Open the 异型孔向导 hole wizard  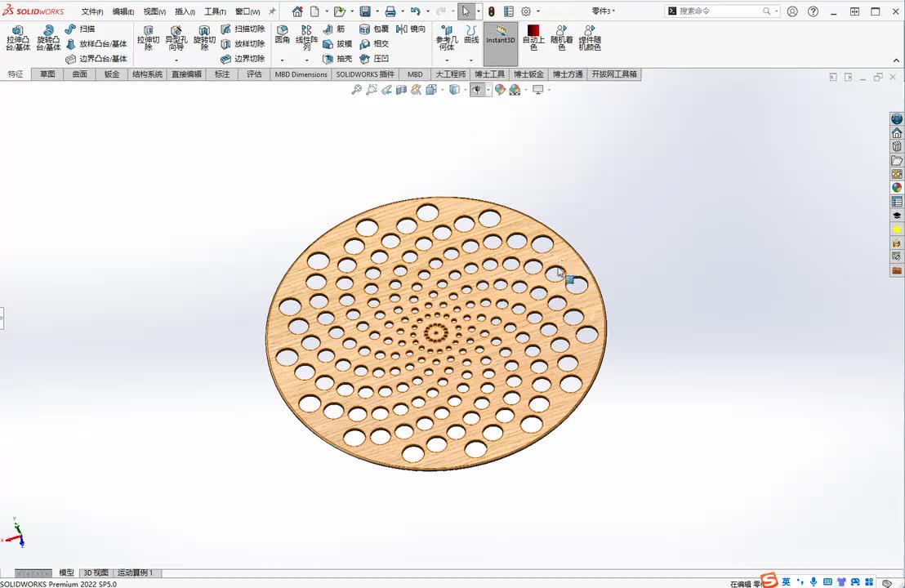176,38
